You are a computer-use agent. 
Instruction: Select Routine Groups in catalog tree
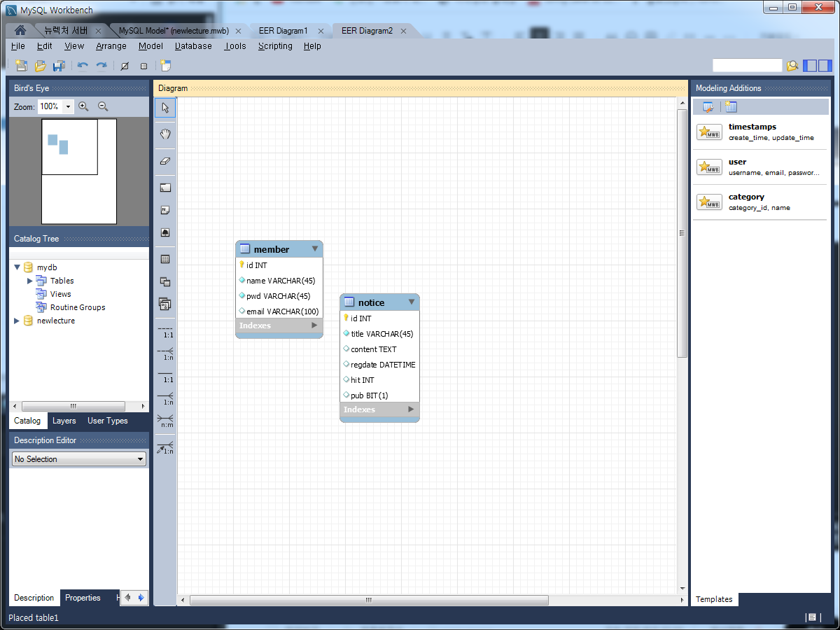[x=78, y=307]
